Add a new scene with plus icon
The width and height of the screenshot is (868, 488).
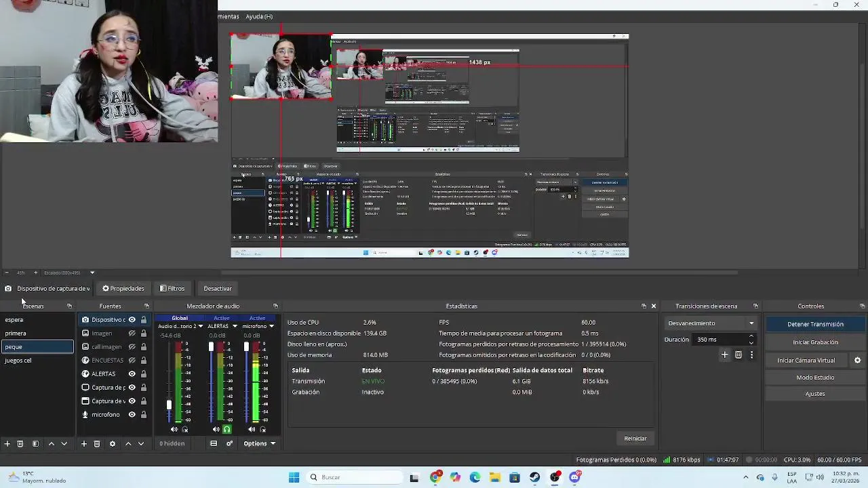click(7, 443)
